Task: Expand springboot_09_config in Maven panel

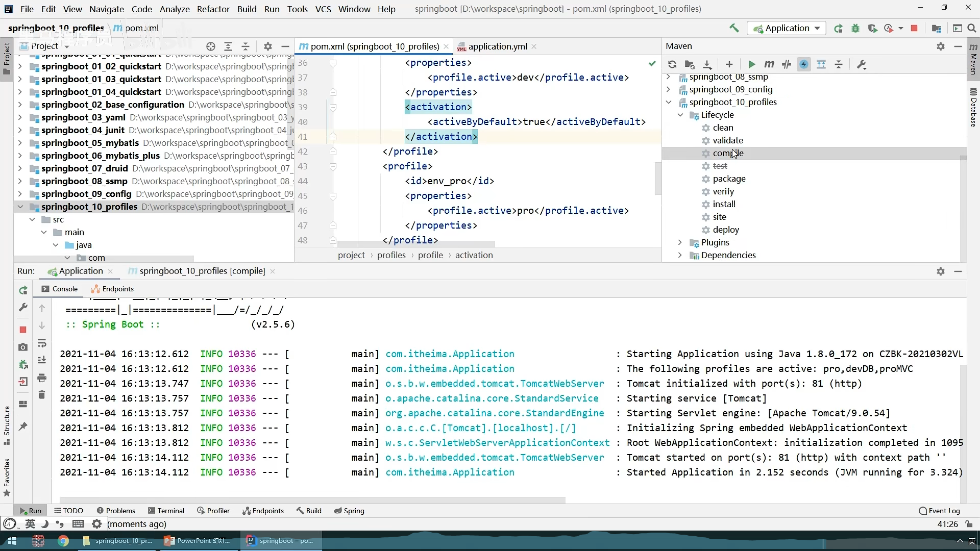Action: tap(668, 89)
